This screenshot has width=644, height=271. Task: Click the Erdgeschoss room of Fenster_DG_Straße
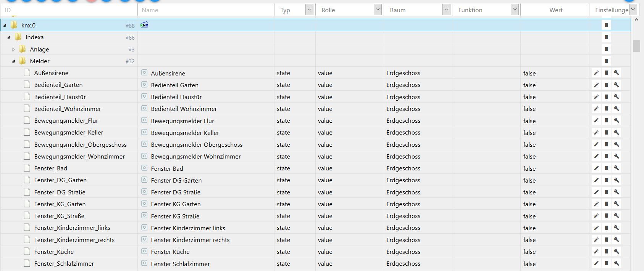coord(403,192)
